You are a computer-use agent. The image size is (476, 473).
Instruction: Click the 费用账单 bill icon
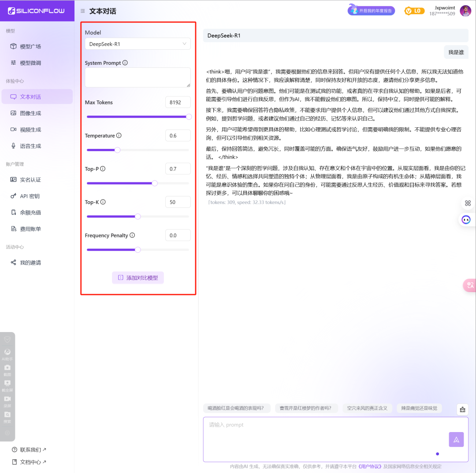[13, 229]
